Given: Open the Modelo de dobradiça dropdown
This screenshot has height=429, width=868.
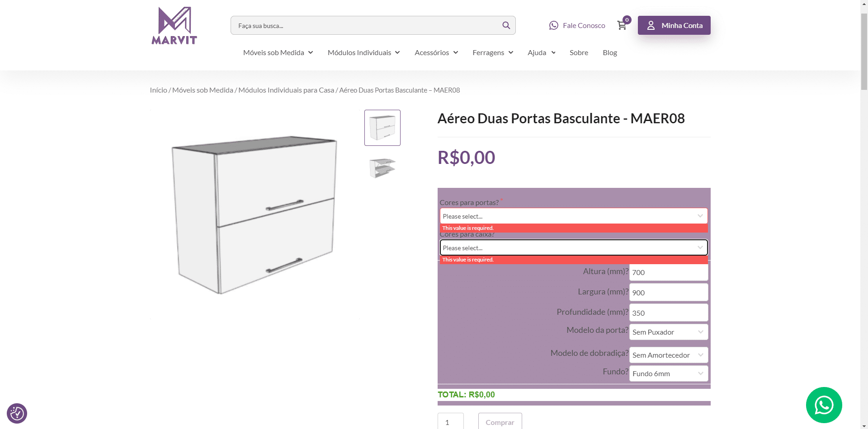Looking at the screenshot, I should pyautogui.click(x=668, y=355).
